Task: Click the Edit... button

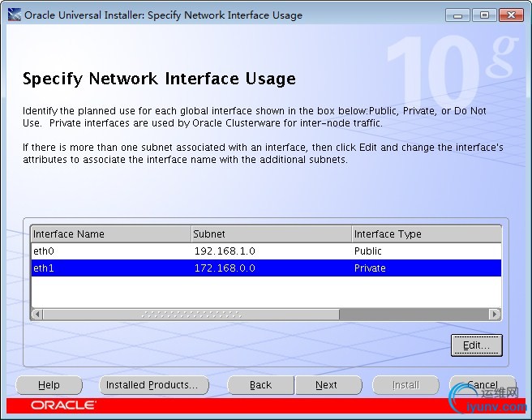Action: (476, 345)
